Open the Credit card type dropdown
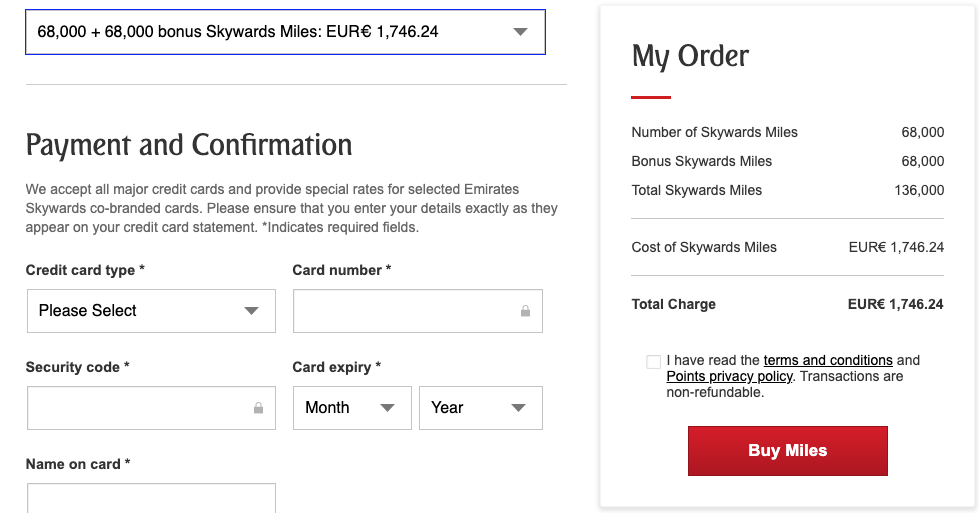This screenshot has width=979, height=513. pyautogui.click(x=151, y=311)
